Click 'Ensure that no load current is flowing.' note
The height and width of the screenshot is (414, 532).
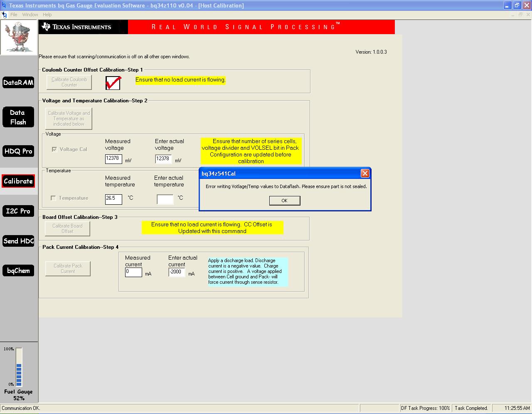pyautogui.click(x=180, y=80)
